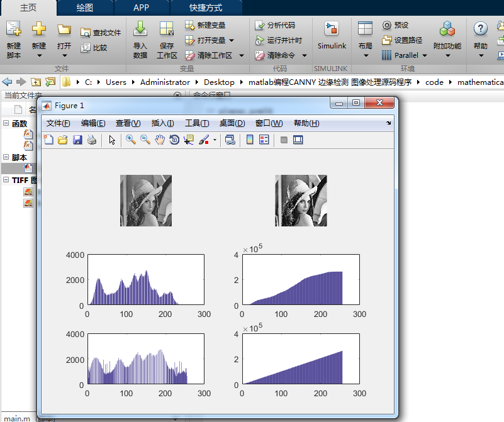This screenshot has width=504, height=422.
Task: Open the Edit (编辑) menu in Figure 1
Action: coord(93,123)
